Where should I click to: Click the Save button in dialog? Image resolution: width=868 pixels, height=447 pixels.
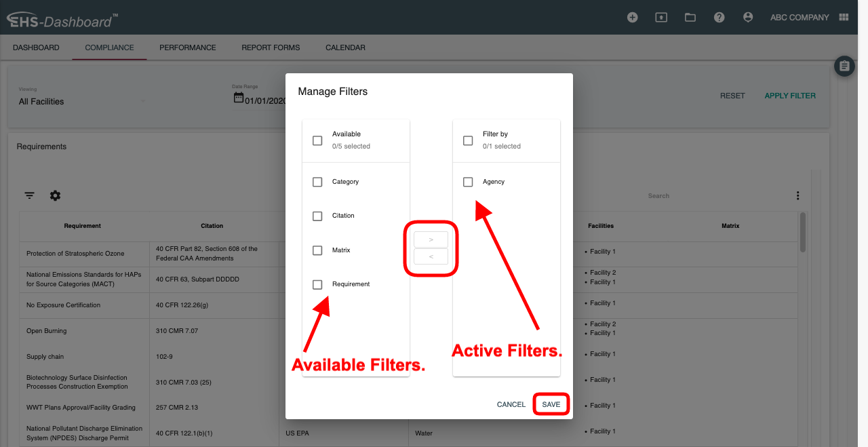(x=551, y=404)
